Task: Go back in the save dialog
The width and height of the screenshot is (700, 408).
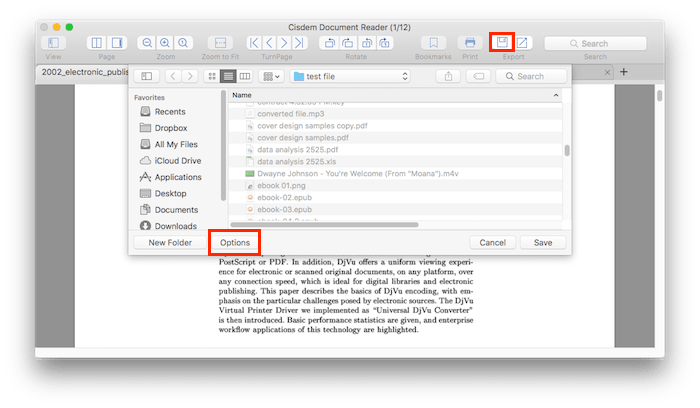Action: click(x=173, y=76)
